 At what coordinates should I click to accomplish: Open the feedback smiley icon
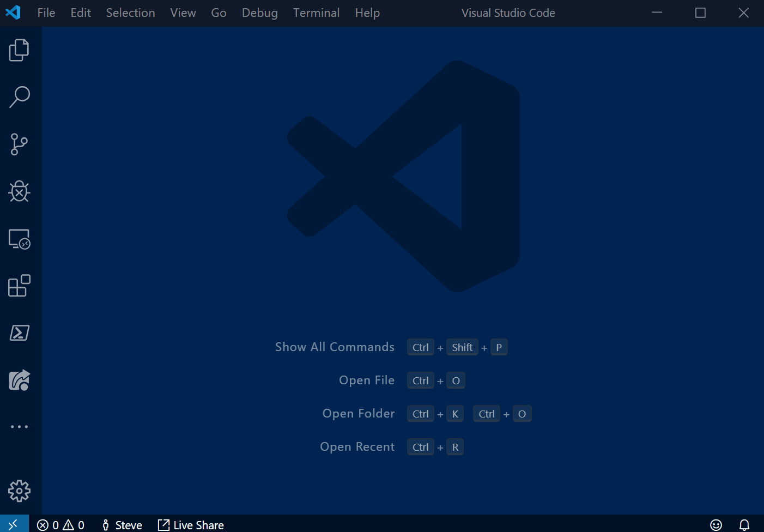pos(716,525)
